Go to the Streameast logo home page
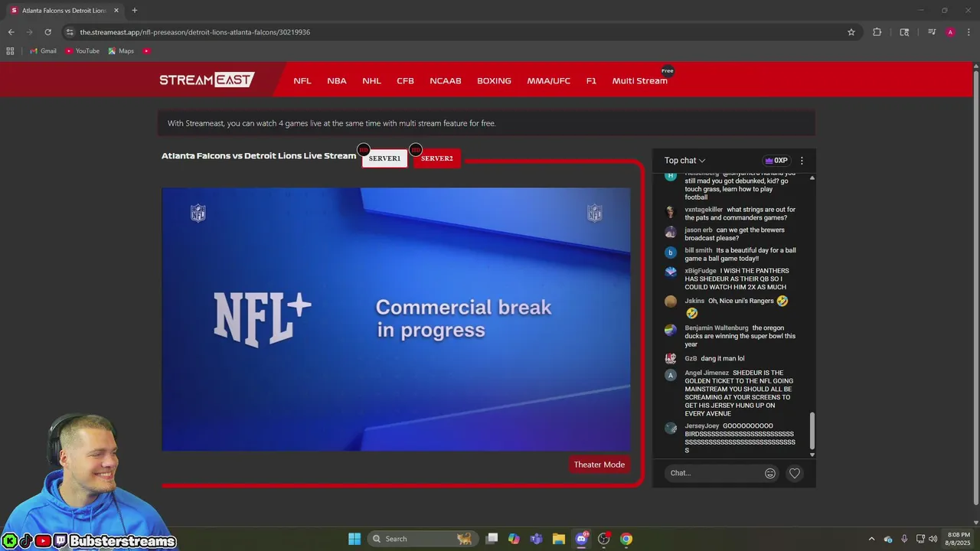The width and height of the screenshot is (980, 551). click(x=207, y=80)
